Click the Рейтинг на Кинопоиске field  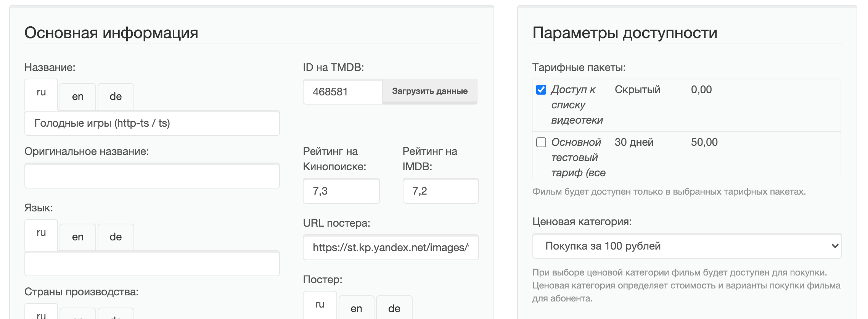pyautogui.click(x=341, y=191)
